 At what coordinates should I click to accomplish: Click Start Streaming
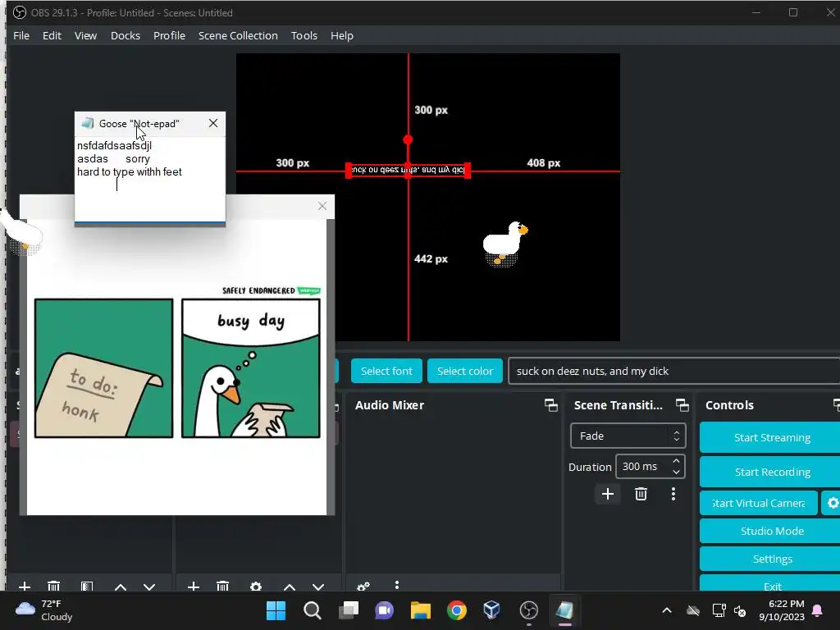(x=769, y=438)
